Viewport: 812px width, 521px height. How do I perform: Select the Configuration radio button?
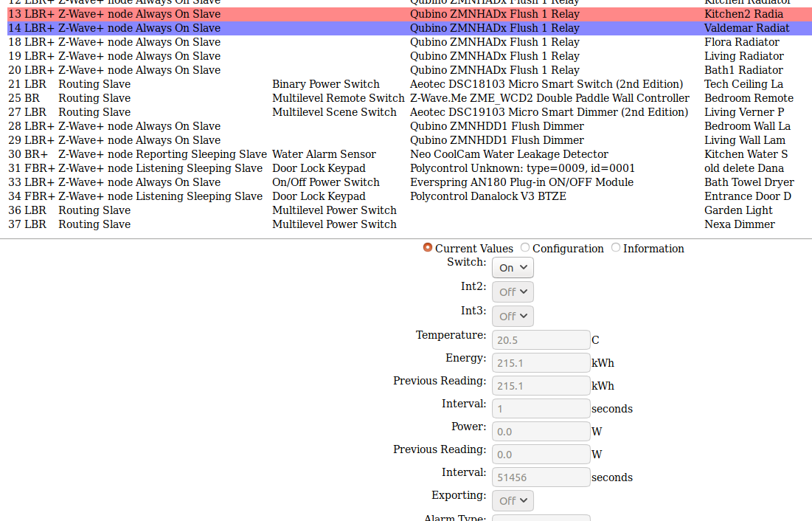(525, 248)
